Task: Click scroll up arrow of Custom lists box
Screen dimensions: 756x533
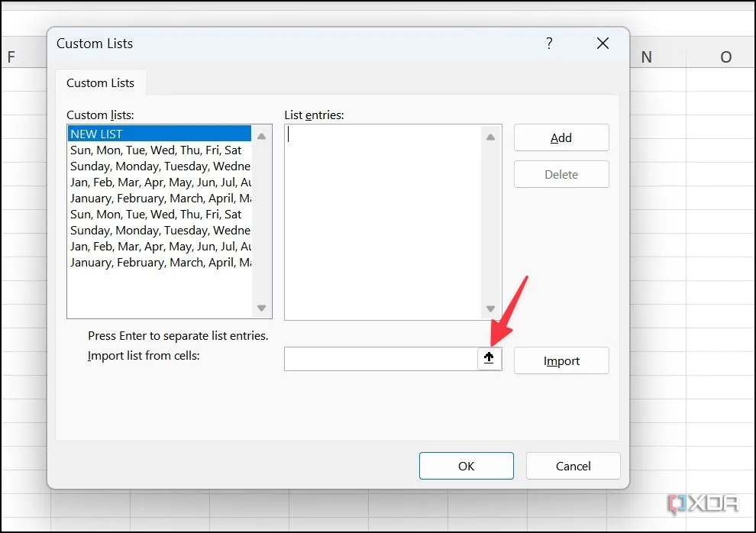Action: pos(262,136)
